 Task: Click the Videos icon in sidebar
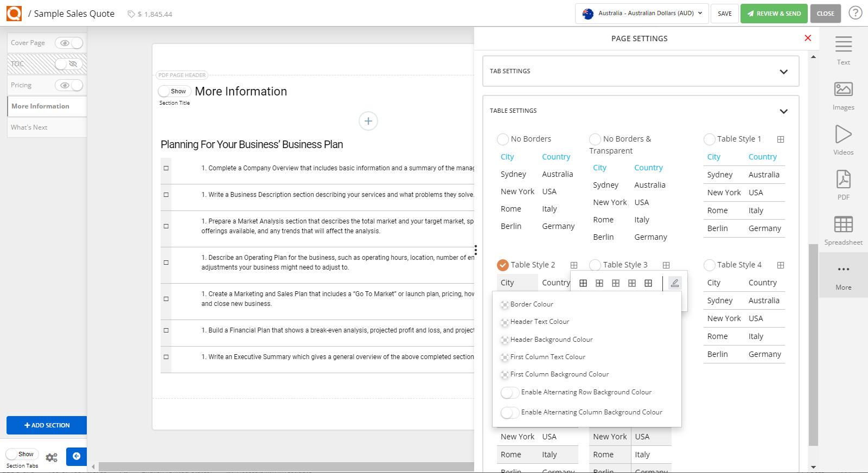coord(843,135)
